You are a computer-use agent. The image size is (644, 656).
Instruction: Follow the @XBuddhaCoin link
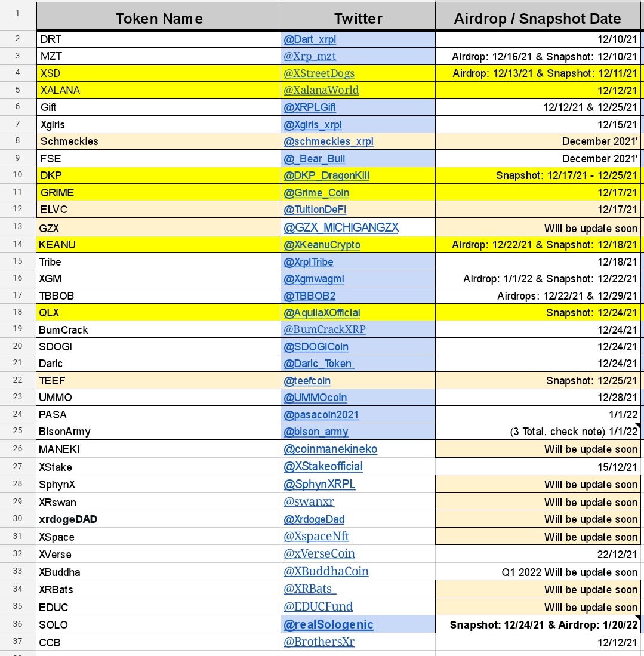click(326, 571)
